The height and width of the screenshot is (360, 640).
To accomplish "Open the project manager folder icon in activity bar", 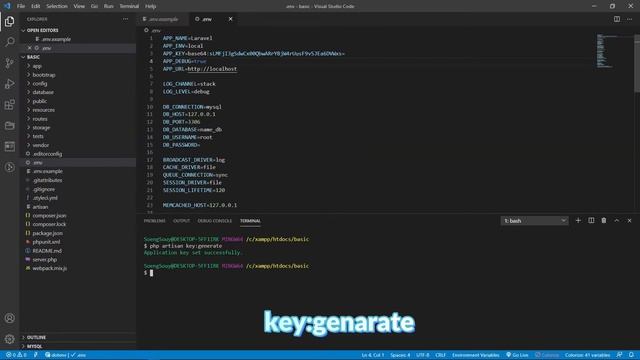I will 9,125.
